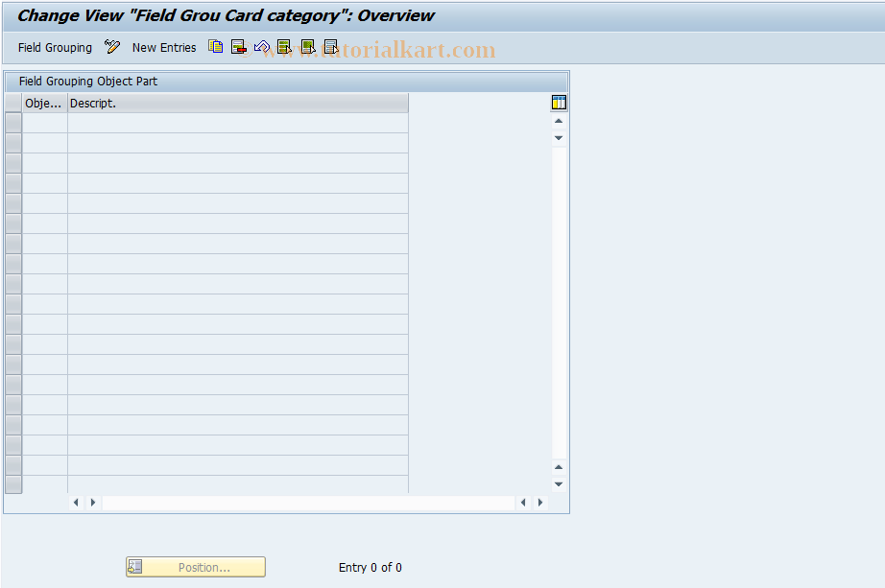Click the Field Grouping toolbar button
The height and width of the screenshot is (588, 885).
(x=55, y=47)
